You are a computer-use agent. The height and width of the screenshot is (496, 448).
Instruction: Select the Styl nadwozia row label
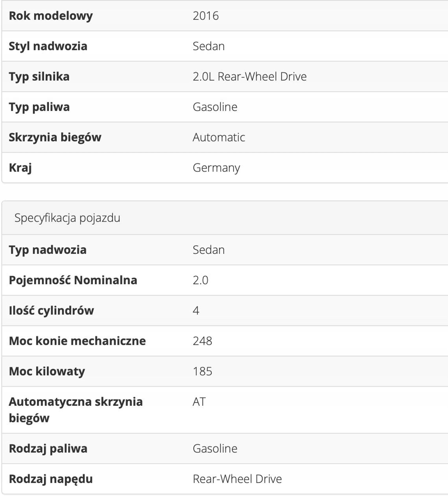click(48, 46)
